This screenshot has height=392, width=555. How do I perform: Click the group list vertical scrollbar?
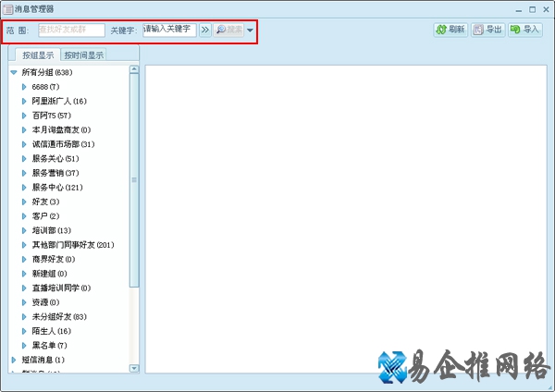pos(134,180)
